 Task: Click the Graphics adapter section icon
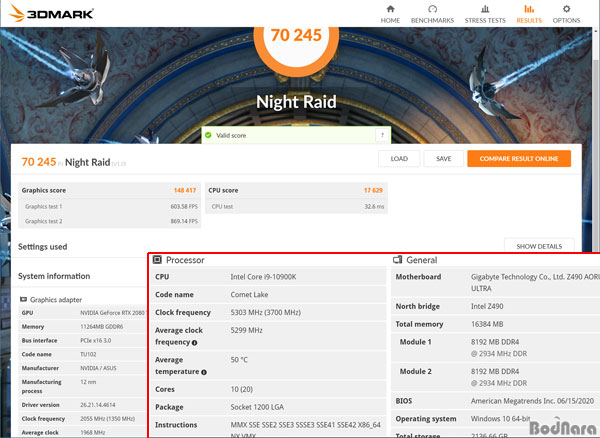pos(23,299)
